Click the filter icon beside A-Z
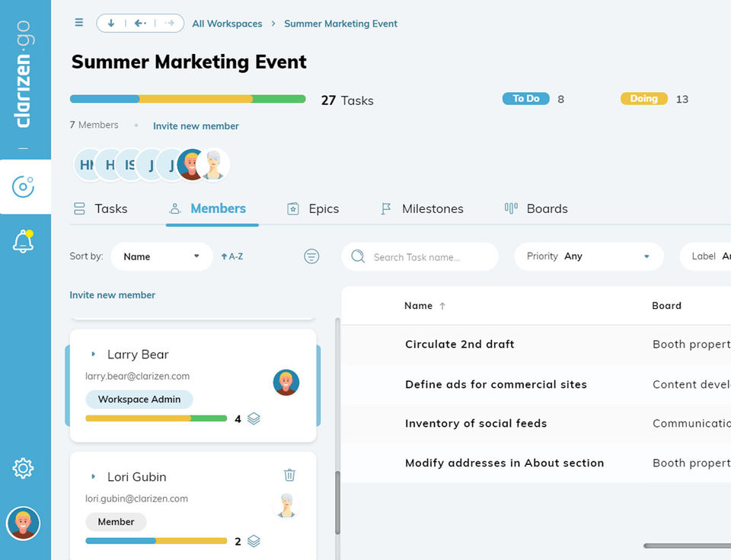731x560 pixels. 311,256
